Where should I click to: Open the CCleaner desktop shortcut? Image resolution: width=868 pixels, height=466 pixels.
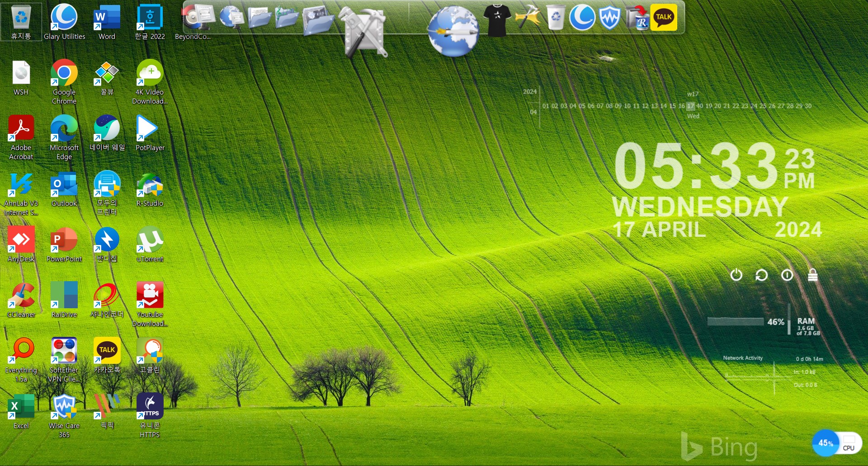tap(21, 300)
